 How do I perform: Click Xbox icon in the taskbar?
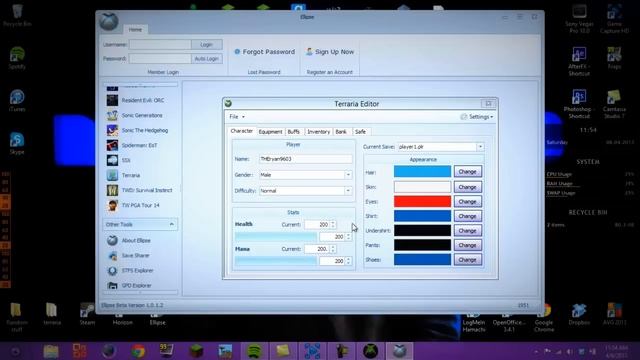(x=371, y=351)
